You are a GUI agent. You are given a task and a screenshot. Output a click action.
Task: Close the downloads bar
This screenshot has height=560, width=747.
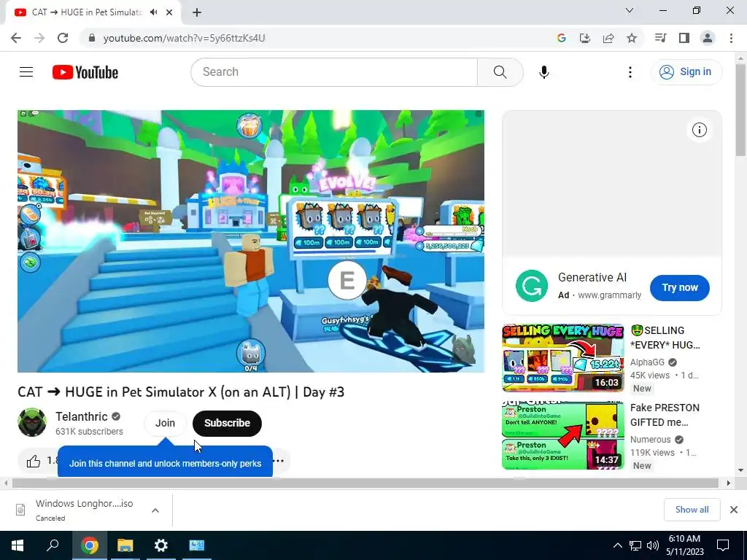click(734, 510)
